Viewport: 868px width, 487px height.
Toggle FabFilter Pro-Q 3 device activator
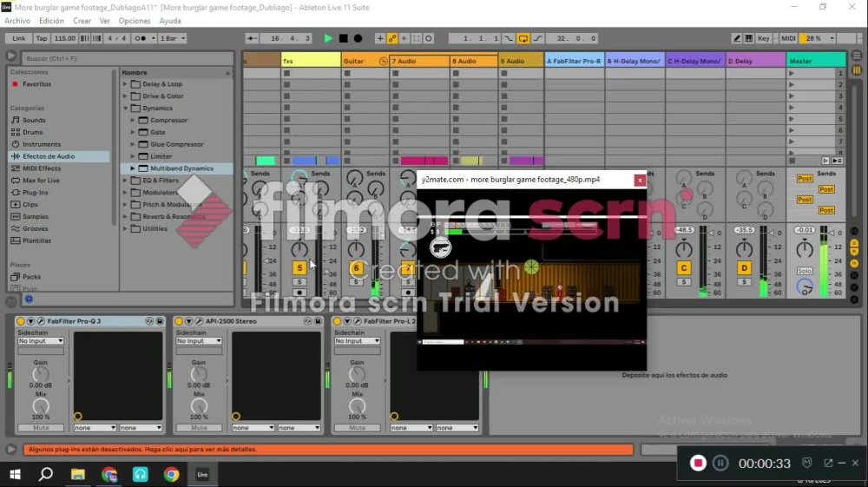click(x=21, y=321)
